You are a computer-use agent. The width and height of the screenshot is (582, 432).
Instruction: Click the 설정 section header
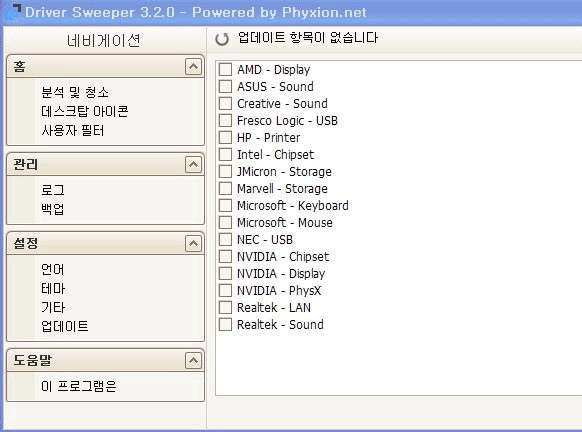(x=105, y=244)
